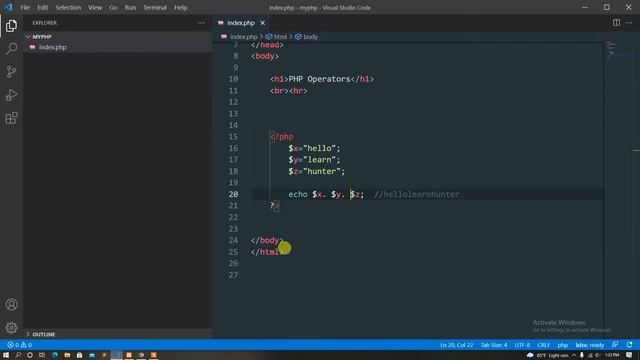Click line number 18 in the gutter
Viewport: 640px width, 360px height.
[x=233, y=171]
